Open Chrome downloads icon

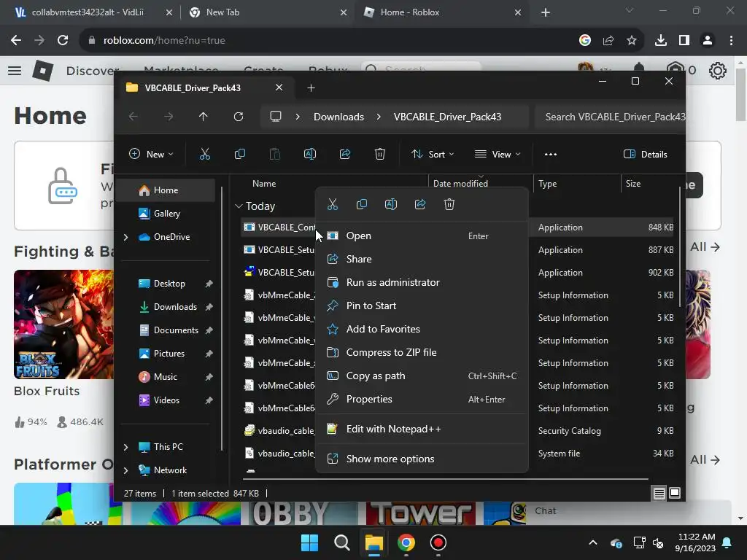(x=661, y=41)
